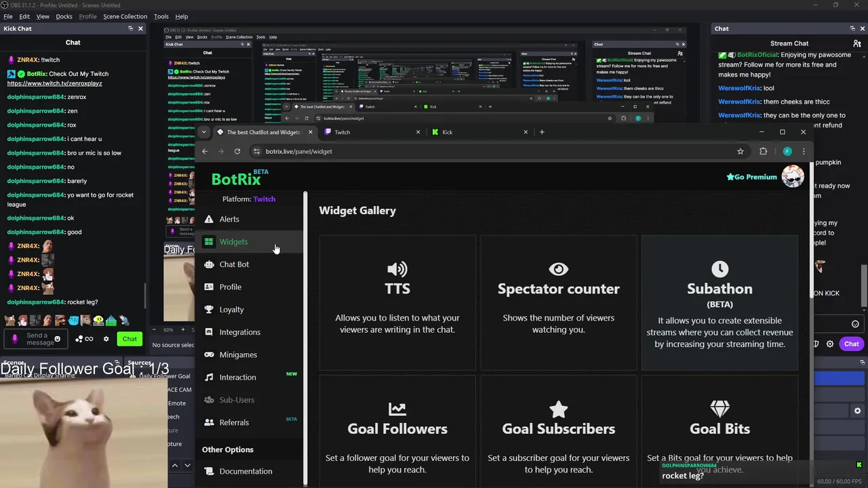The width and height of the screenshot is (868, 488).
Task: Open the View menu in OBS
Action: tap(43, 16)
